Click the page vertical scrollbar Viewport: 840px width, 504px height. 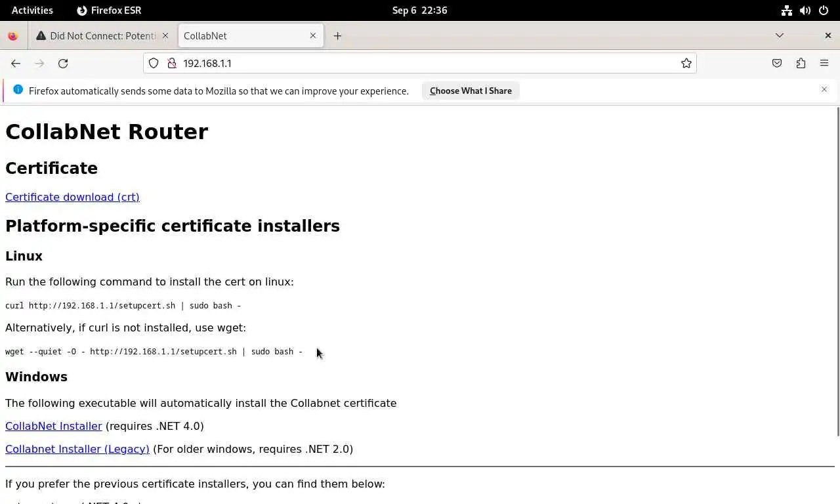(x=837, y=271)
